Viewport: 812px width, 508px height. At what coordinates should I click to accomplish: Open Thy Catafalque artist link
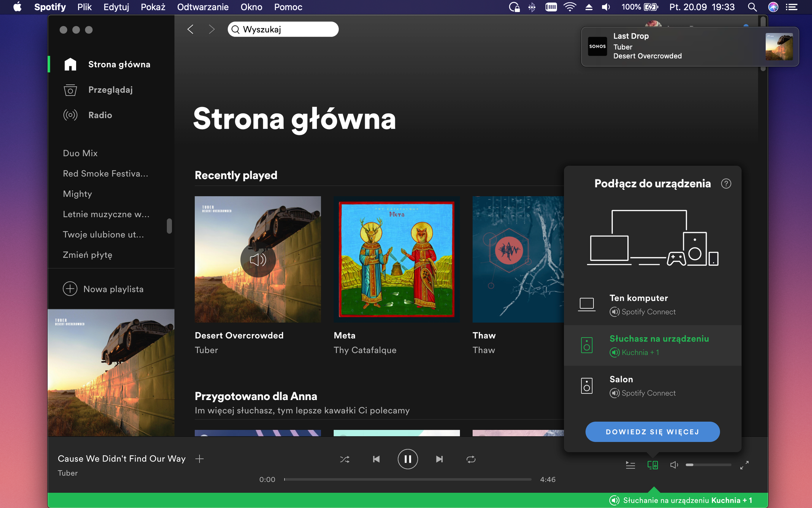365,350
